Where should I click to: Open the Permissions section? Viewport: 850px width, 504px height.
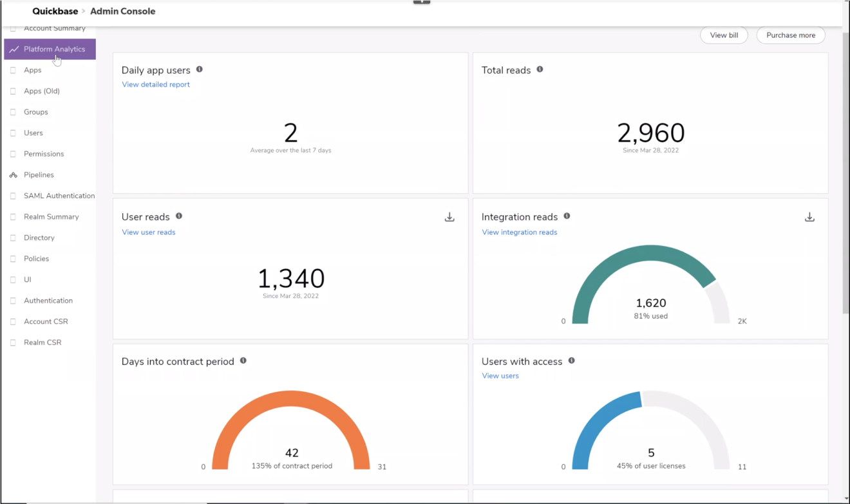tap(43, 154)
